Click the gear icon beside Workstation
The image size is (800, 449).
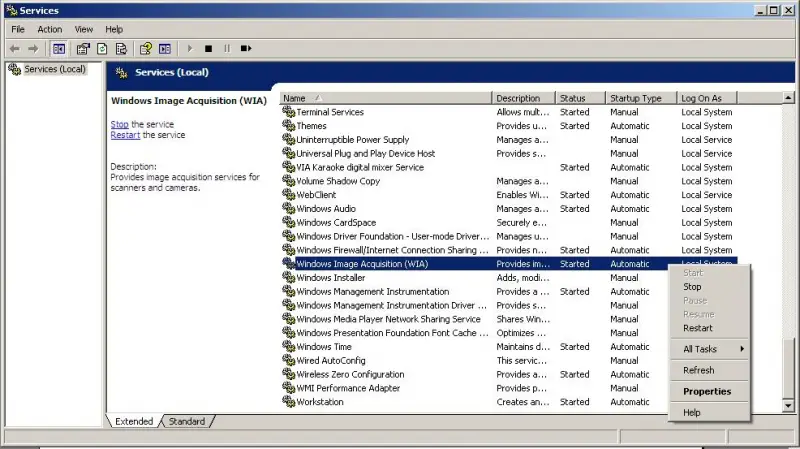pyautogui.click(x=289, y=402)
